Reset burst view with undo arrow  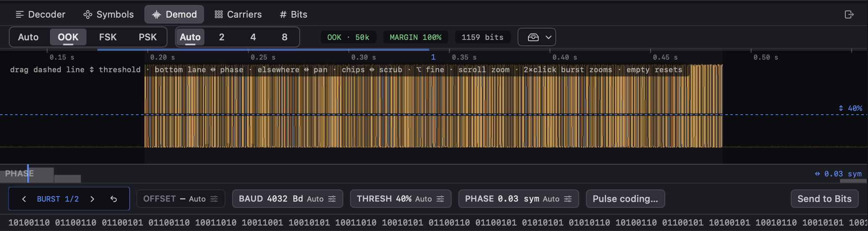pos(114,199)
